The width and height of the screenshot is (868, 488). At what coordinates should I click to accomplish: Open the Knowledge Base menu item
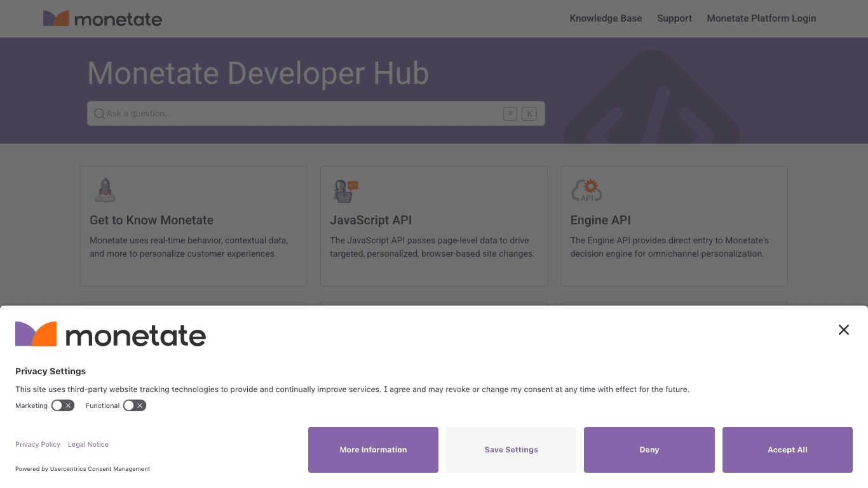(x=606, y=18)
